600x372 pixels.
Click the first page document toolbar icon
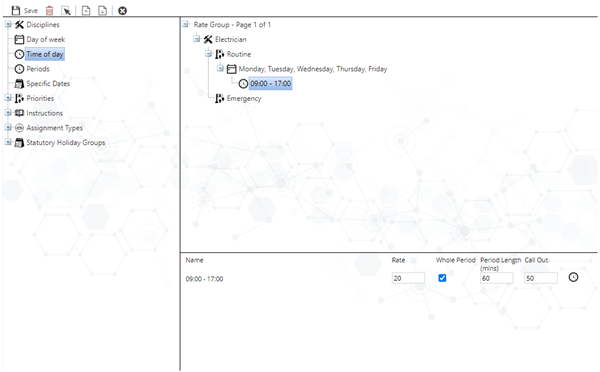[x=86, y=11]
